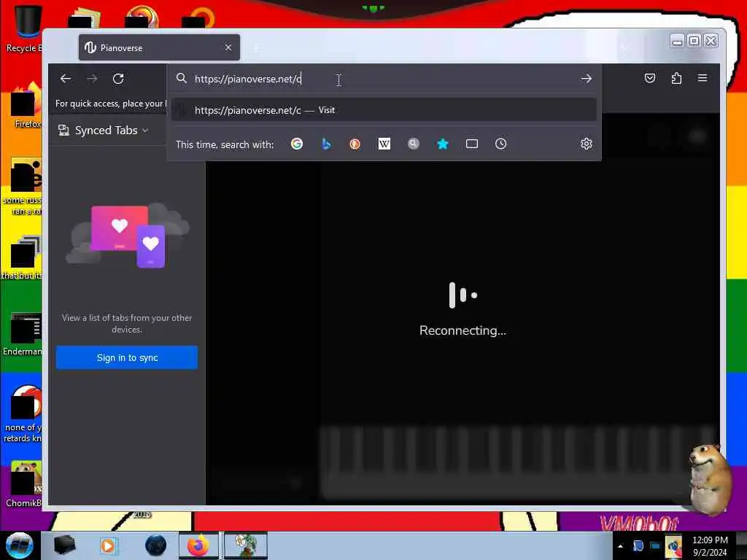Click Sign in to sync button
Image resolution: width=747 pixels, height=560 pixels.
tap(127, 357)
